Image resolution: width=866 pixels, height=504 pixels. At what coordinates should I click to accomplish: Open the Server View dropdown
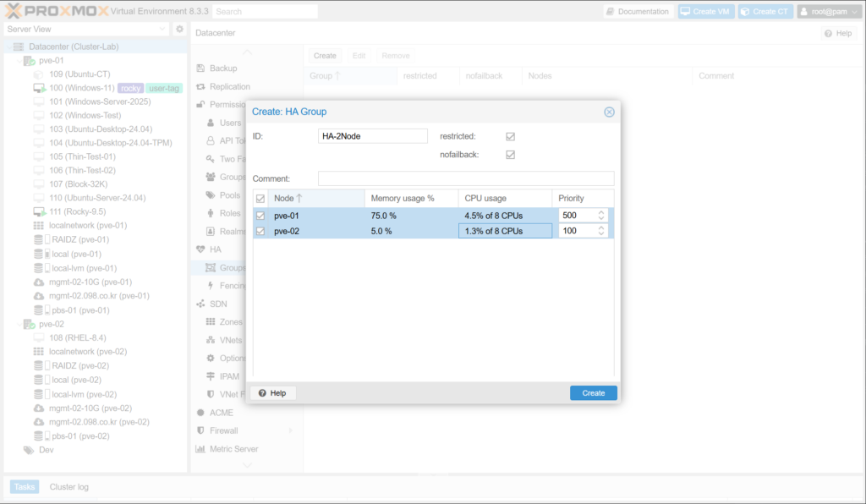[x=163, y=30]
